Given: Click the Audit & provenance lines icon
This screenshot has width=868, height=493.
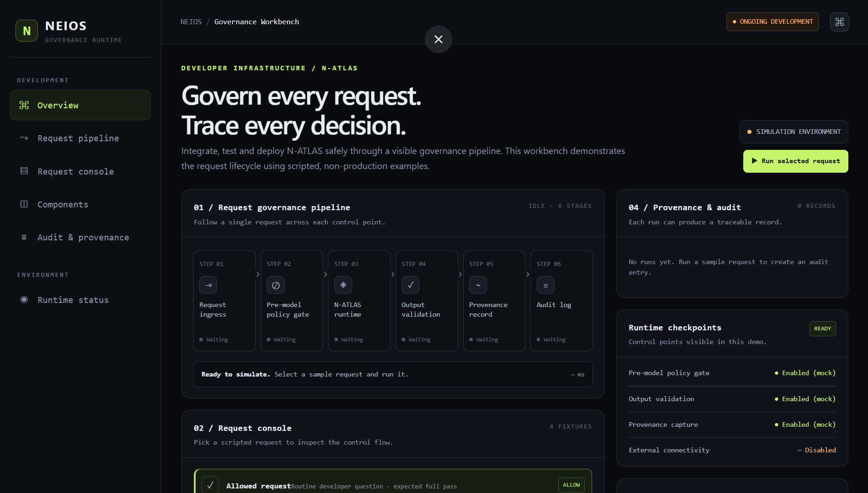Looking at the screenshot, I should (x=24, y=237).
